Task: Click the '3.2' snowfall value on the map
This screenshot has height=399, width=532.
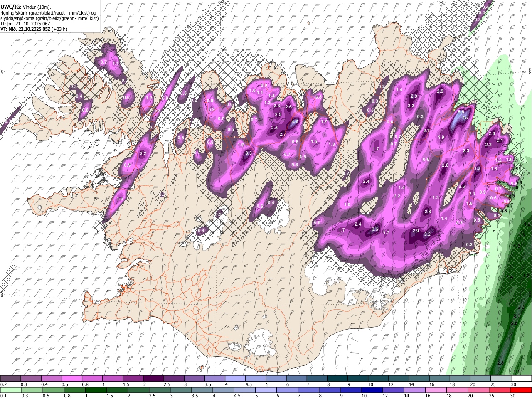Action: (x=427, y=234)
